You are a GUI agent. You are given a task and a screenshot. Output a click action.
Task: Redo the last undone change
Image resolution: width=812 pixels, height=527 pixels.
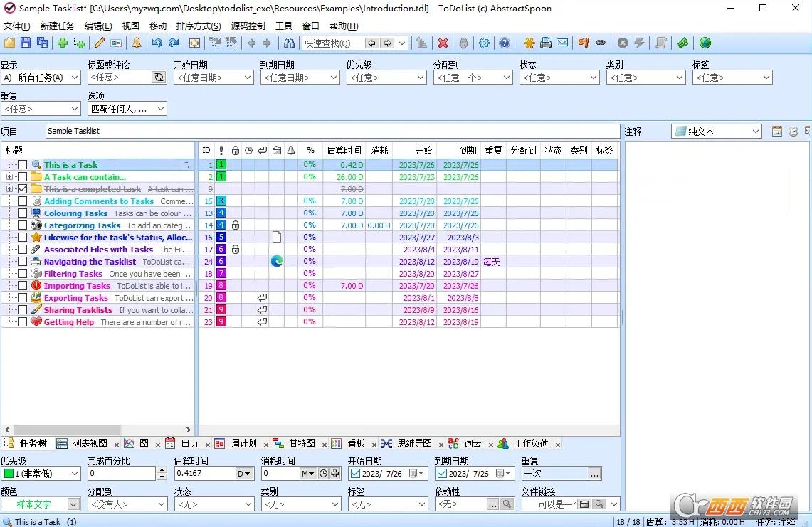point(174,43)
